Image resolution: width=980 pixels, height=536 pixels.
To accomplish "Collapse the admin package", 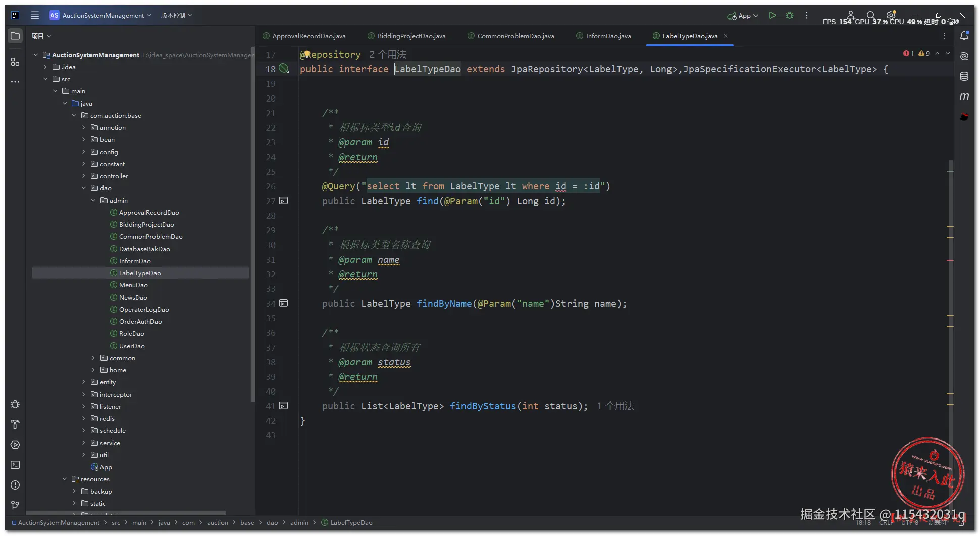I will [93, 200].
